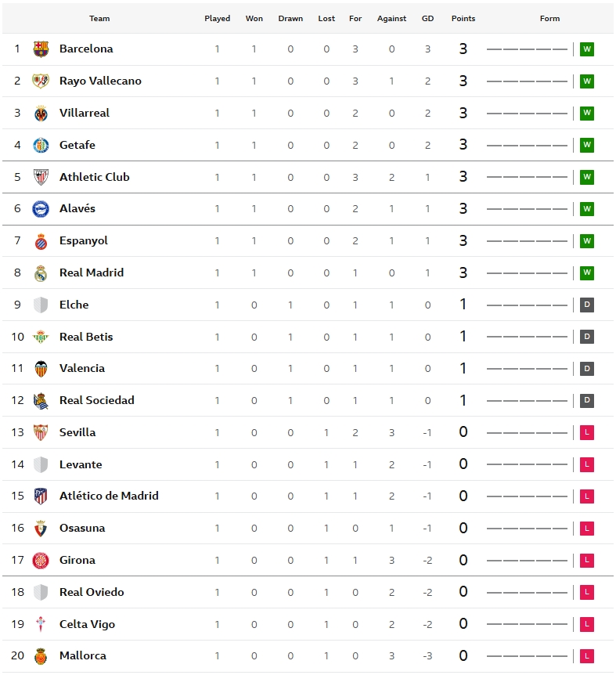Viewport: 616px width, 675px height.
Task: Open the Real Sociedad team link
Action: pyautogui.click(x=97, y=400)
